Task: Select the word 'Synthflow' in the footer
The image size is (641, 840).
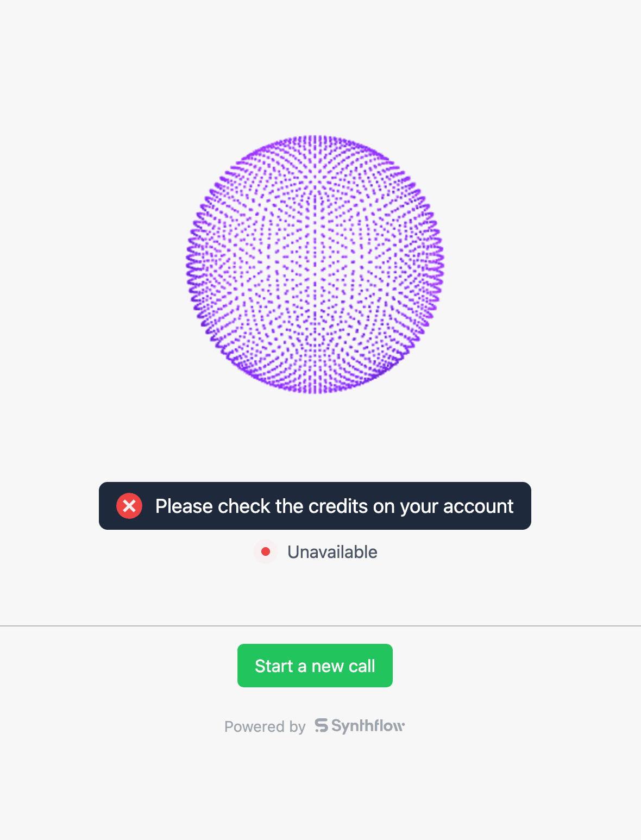Action: coord(368,726)
